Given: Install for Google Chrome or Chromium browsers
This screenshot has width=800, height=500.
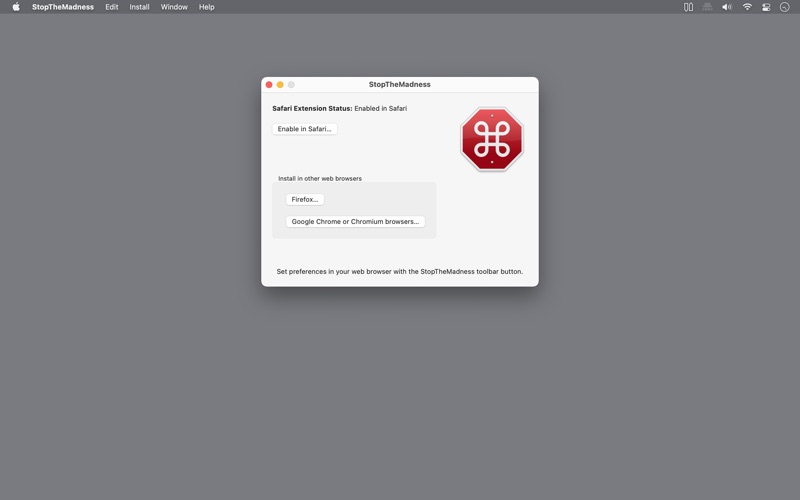Looking at the screenshot, I should [355, 221].
